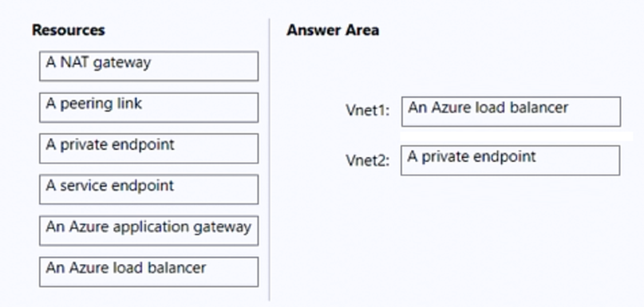Click the private endpoint text in Vnet2 box
The image size is (644, 307).
click(472, 157)
